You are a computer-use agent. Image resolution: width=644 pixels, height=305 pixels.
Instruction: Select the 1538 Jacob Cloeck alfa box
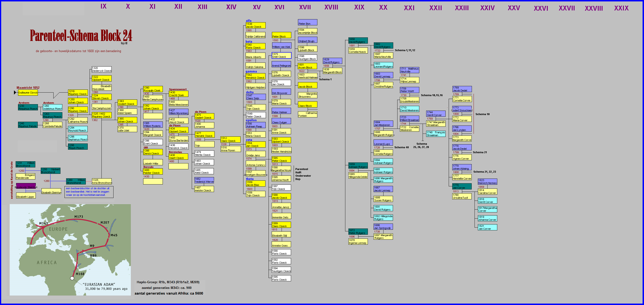(x=255, y=26)
